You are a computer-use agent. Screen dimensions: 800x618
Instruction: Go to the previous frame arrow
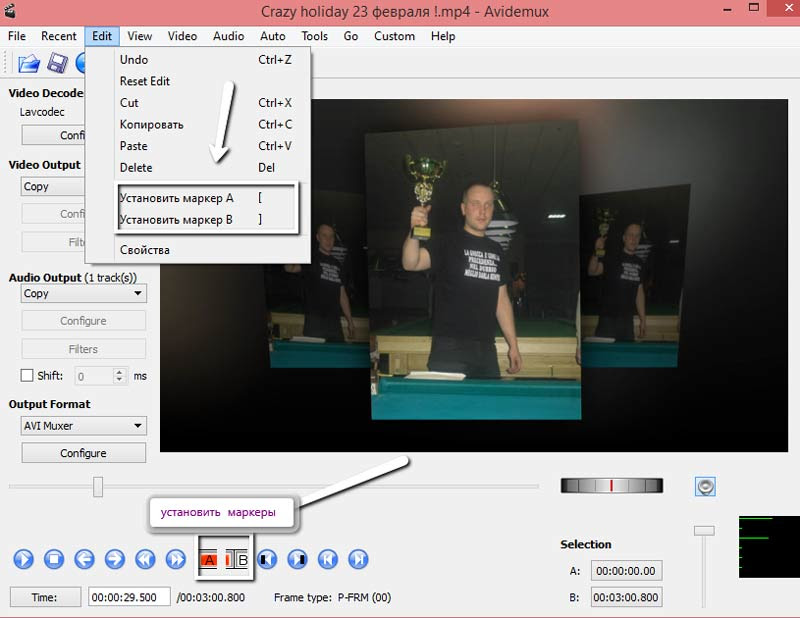tap(85, 559)
